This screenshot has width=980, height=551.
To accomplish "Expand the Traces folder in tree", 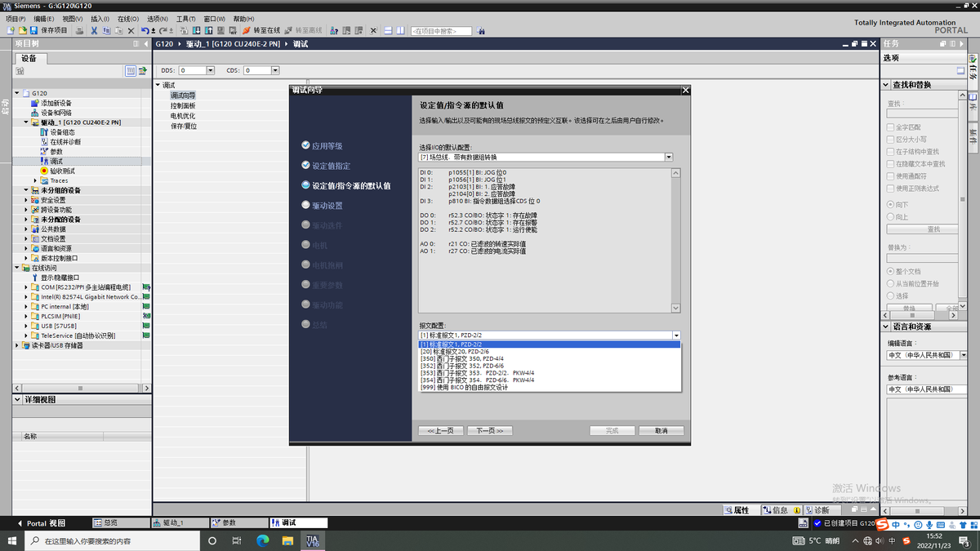I will coord(35,180).
